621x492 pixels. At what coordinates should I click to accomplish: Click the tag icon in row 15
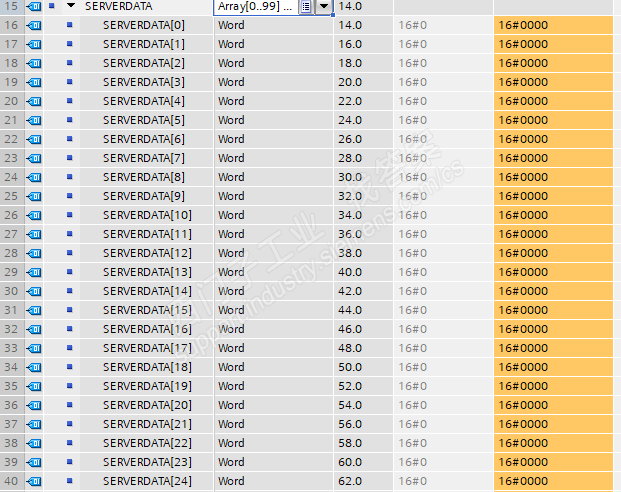34,6
